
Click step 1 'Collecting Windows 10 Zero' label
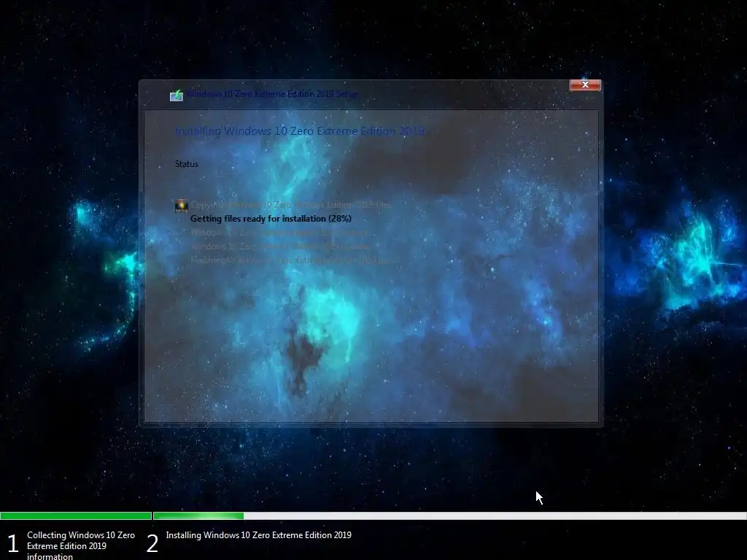click(81, 545)
